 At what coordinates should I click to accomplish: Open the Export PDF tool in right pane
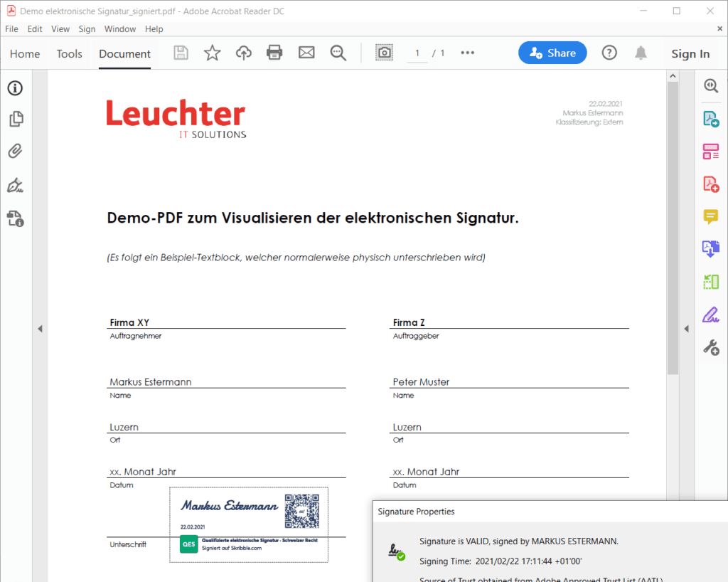pos(711,119)
